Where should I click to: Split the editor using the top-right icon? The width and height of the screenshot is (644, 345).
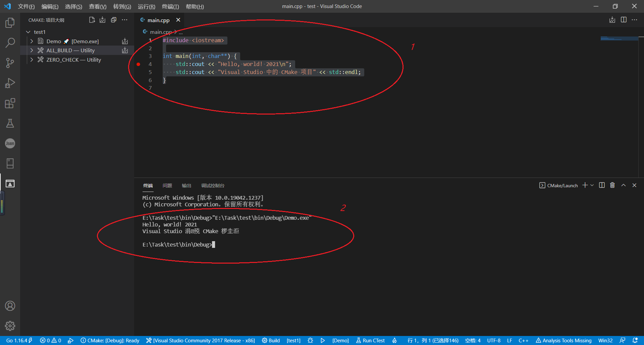(624, 20)
